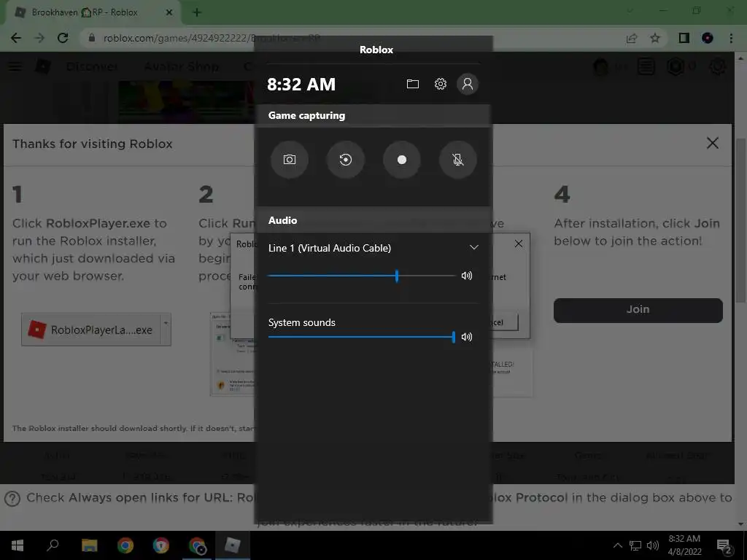Open File Explorer from taskbar
This screenshot has width=747, height=560.
(x=89, y=545)
